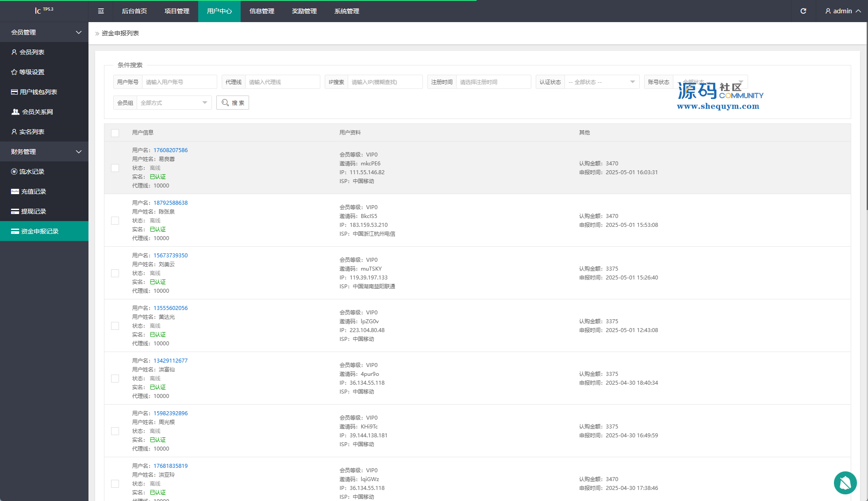
Task: Tick checkbox for user 15673739350
Action: (115, 273)
